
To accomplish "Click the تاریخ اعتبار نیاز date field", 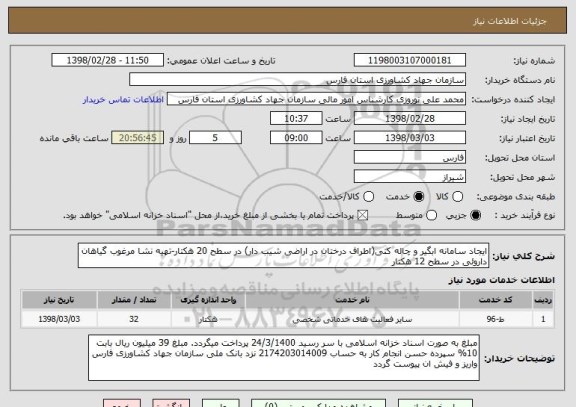I will tap(410, 138).
